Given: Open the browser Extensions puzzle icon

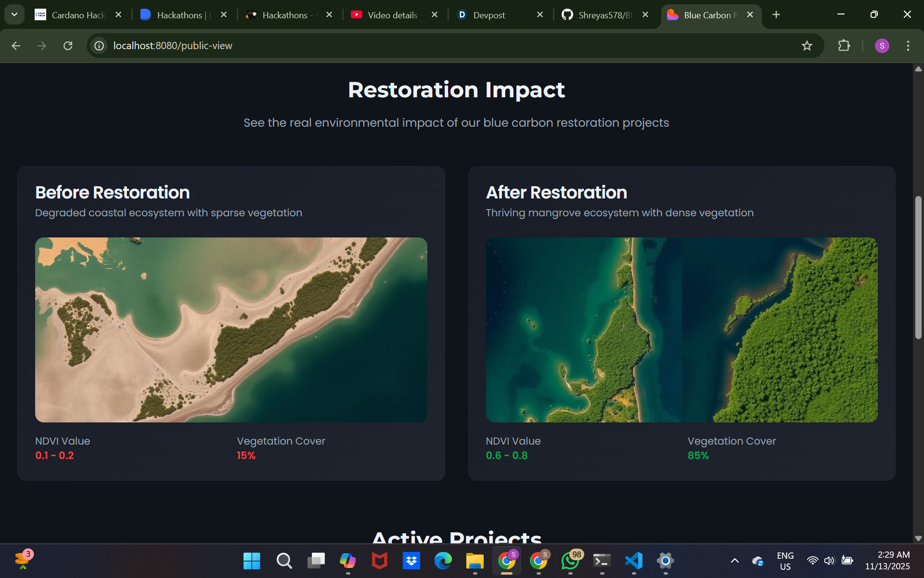Looking at the screenshot, I should click(x=844, y=46).
